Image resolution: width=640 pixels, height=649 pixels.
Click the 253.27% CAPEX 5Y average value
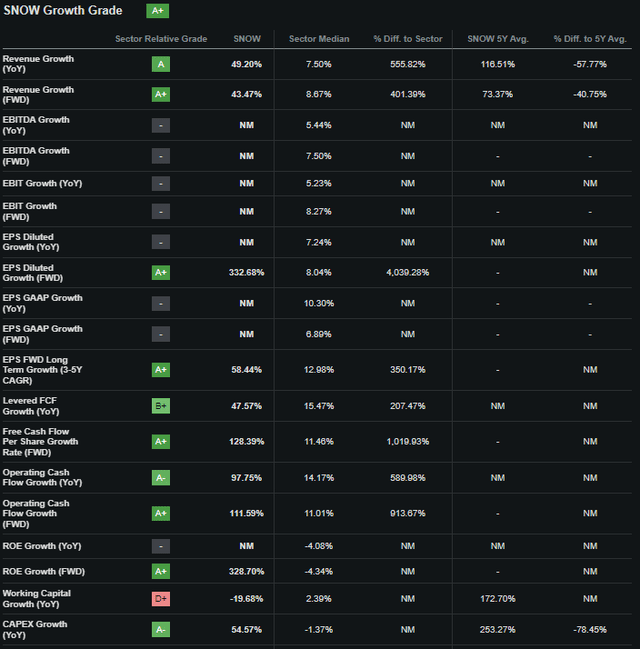[498, 630]
